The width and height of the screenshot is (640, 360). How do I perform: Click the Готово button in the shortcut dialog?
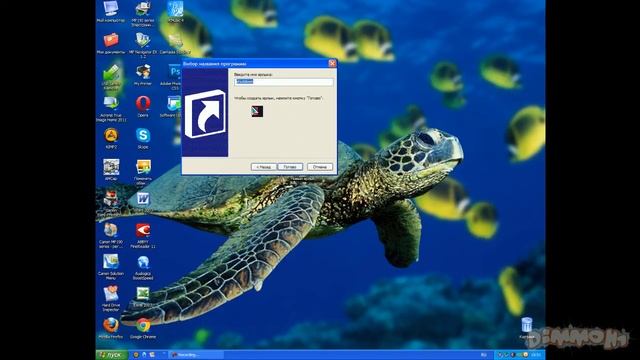pos(290,167)
